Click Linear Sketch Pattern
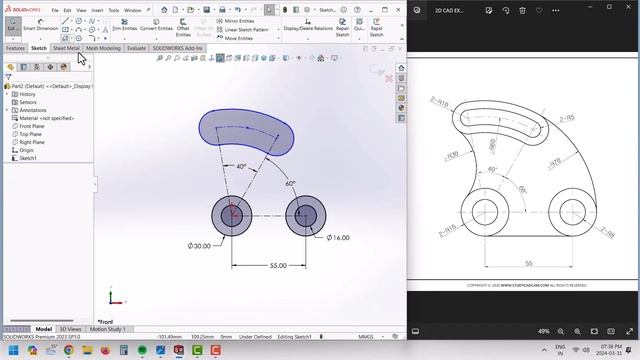640x360 pixels. pos(242,29)
